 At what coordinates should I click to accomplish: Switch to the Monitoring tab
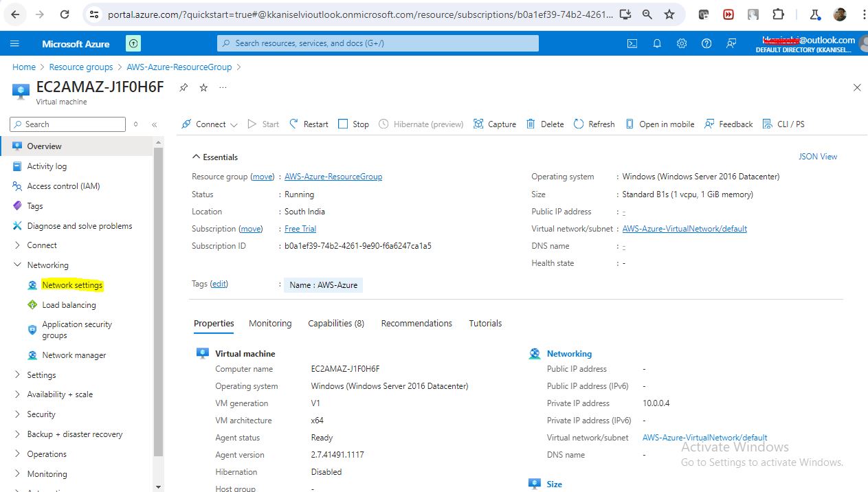(x=270, y=324)
